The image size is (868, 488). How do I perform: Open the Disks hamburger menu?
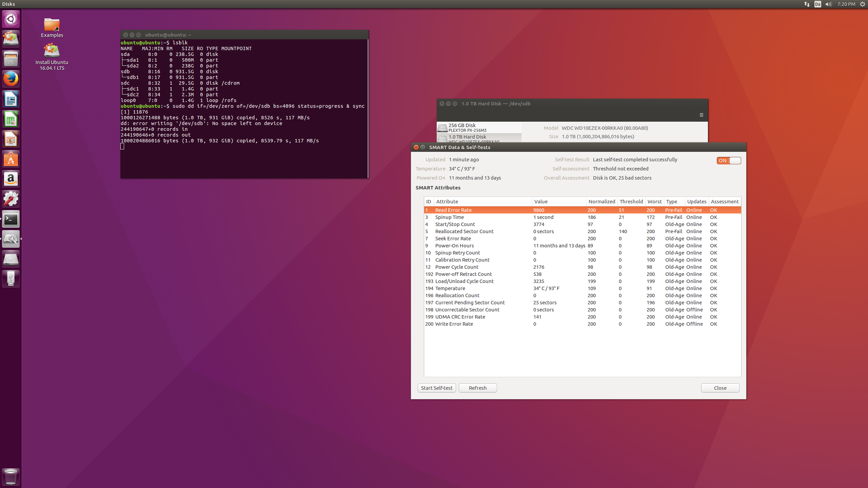pos(701,115)
